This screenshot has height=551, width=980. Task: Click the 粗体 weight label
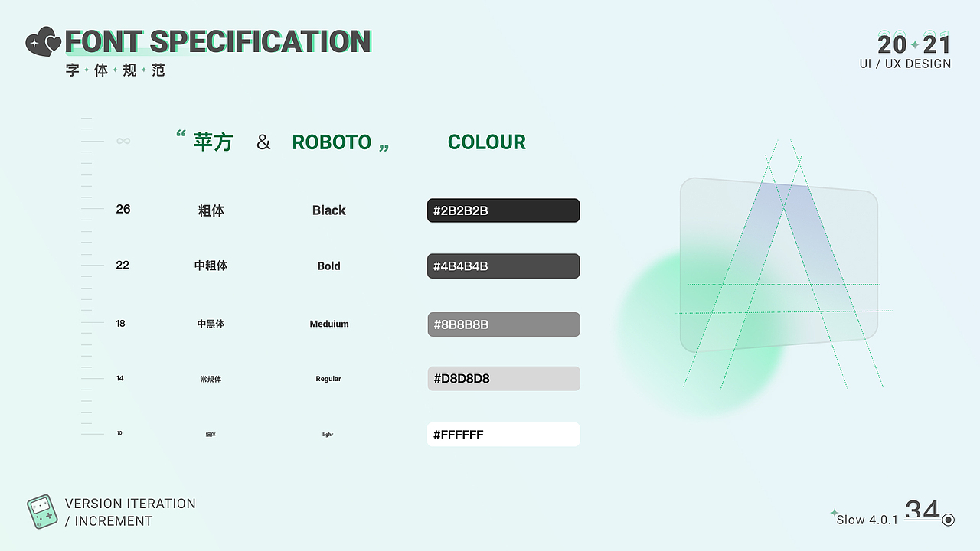(x=211, y=210)
